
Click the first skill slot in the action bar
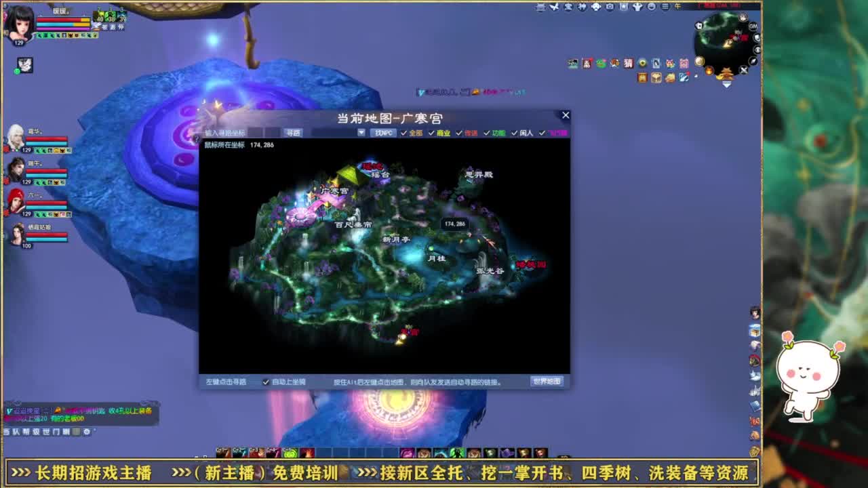coord(222,453)
